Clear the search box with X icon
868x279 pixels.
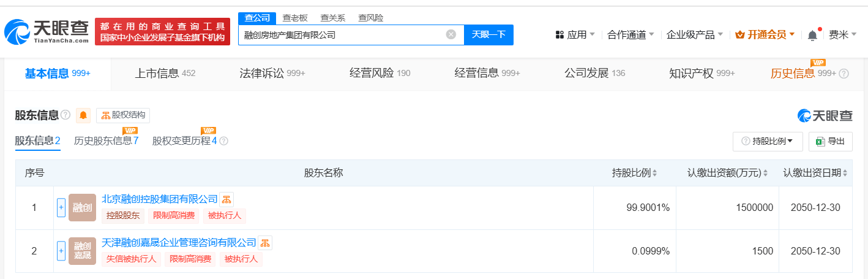[x=451, y=35]
